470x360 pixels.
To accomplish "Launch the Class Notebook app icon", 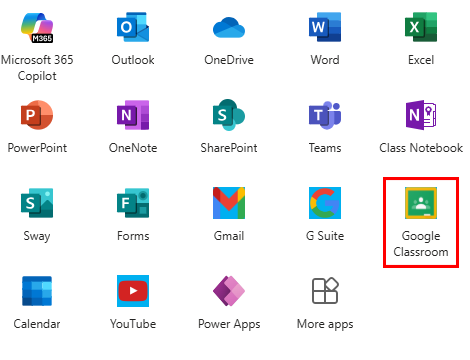I will click(421, 115).
